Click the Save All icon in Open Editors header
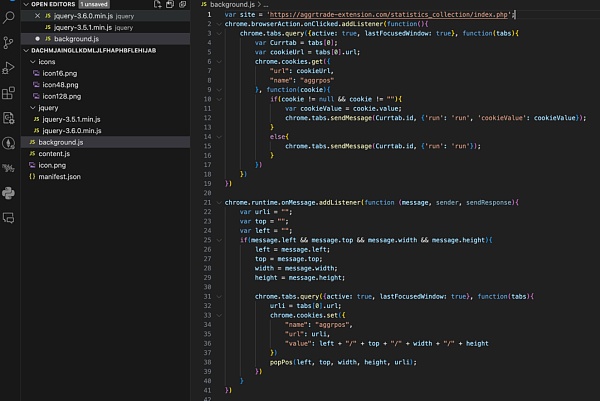The height and width of the screenshot is (401, 600). tap(170, 5)
